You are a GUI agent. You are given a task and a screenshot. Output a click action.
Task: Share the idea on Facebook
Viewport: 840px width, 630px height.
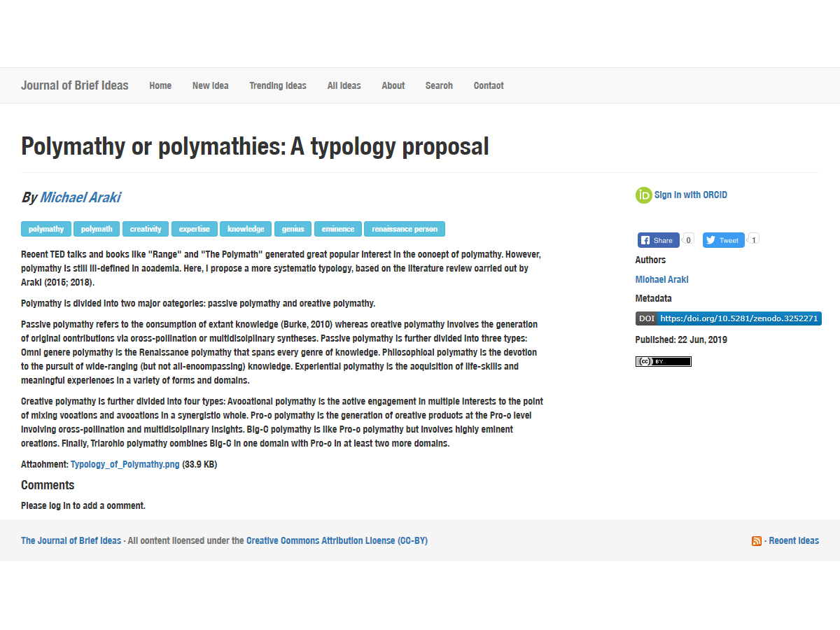coord(658,240)
